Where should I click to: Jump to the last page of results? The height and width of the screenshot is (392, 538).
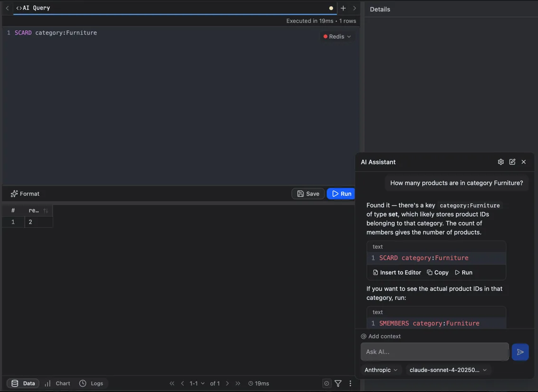pos(238,383)
